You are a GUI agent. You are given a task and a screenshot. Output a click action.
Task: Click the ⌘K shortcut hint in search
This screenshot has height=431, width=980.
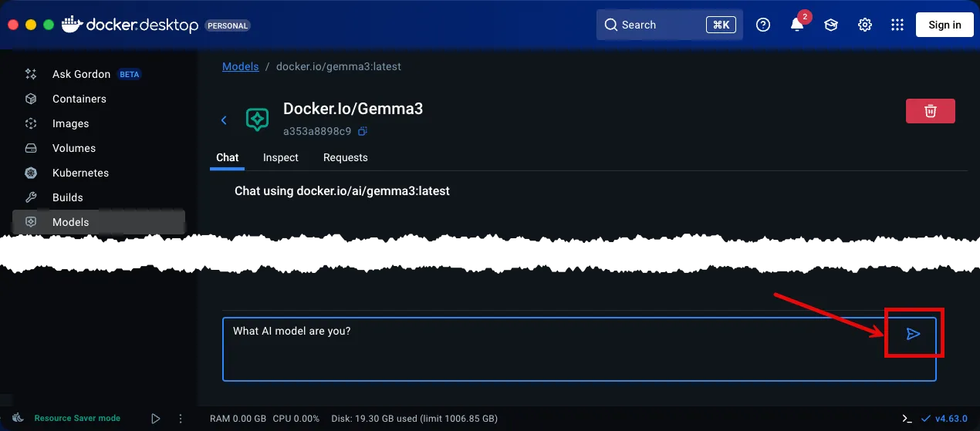pos(721,25)
